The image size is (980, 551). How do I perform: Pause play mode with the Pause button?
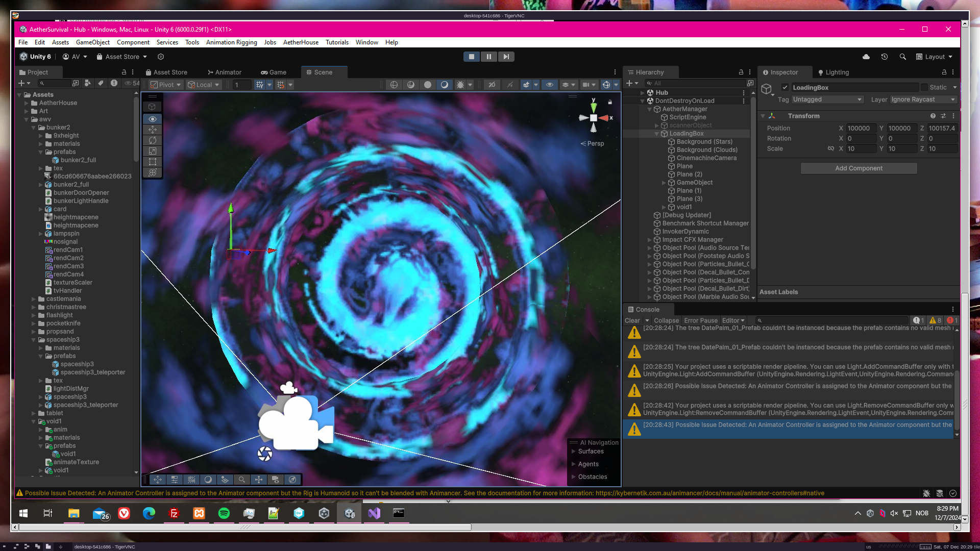coord(488,57)
